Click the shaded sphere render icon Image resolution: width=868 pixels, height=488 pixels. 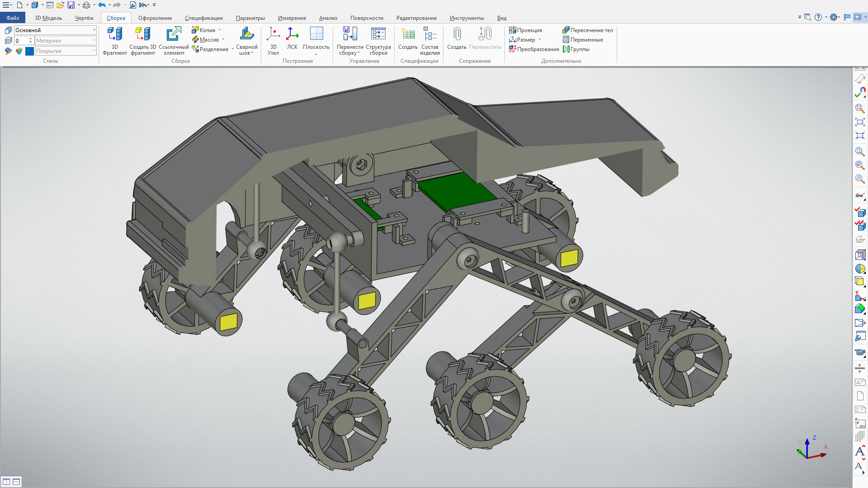point(860,268)
